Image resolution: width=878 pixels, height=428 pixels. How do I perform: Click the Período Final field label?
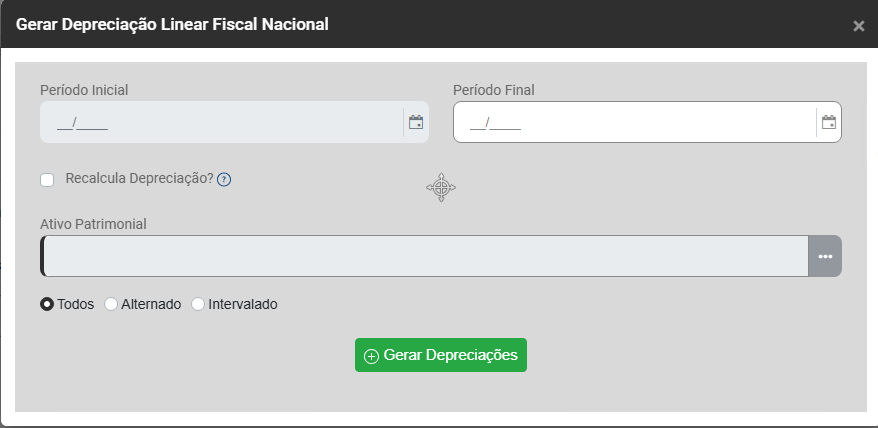493,90
